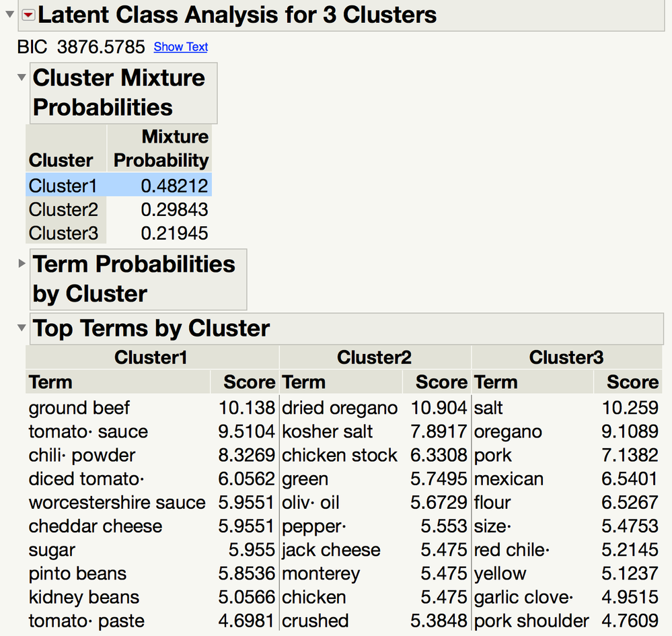
Task: Select the 0.48212 mixture probability value
Action: coord(174,186)
